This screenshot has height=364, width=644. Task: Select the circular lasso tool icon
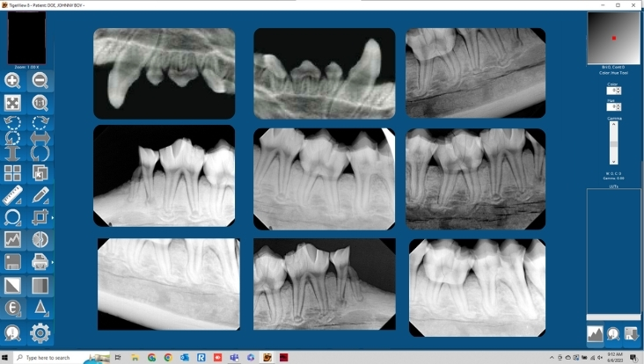point(12,217)
